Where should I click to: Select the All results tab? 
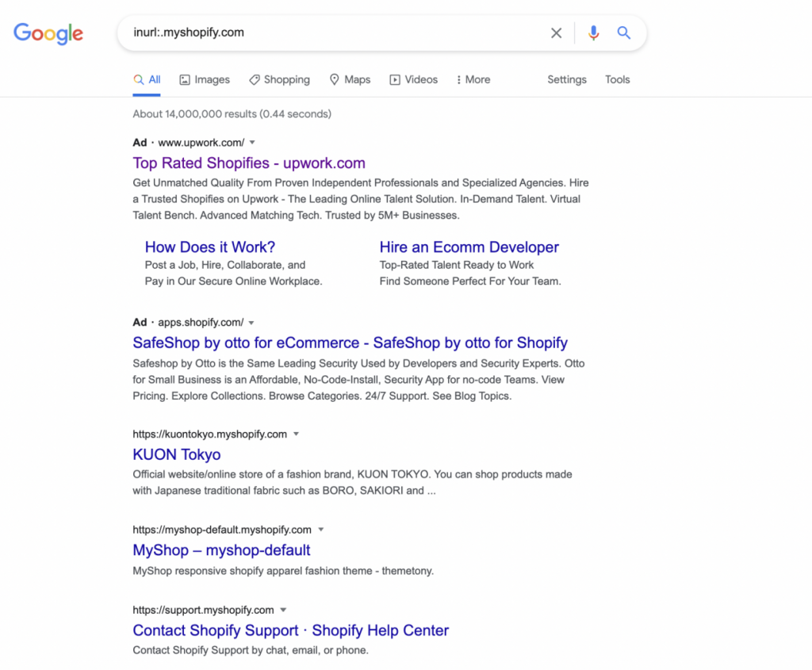pos(147,80)
